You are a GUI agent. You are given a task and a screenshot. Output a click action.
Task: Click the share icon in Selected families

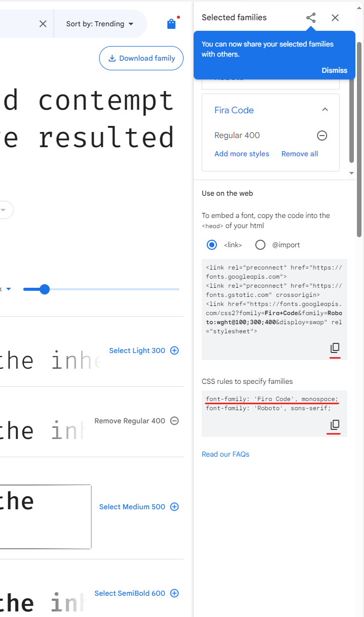pos(311,18)
